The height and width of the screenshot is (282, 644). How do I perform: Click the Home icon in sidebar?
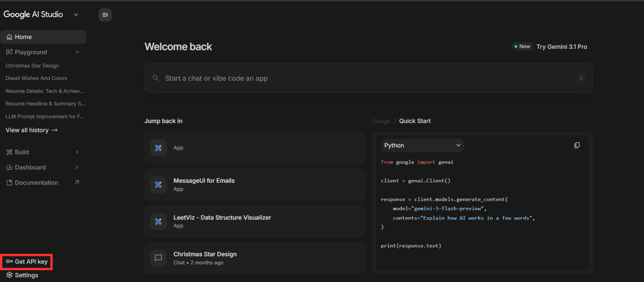coord(9,37)
